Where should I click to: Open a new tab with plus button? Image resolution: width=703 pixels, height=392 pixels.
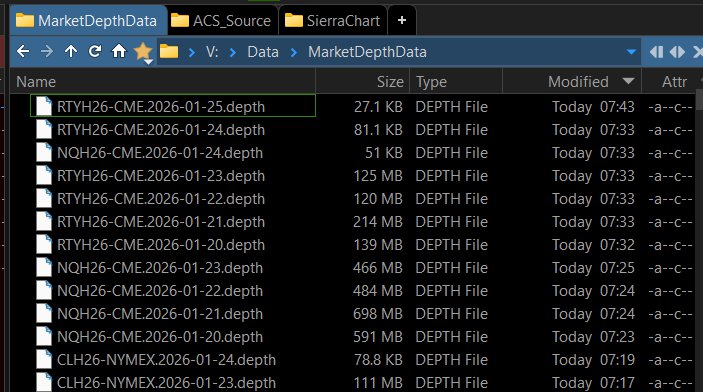[x=402, y=20]
